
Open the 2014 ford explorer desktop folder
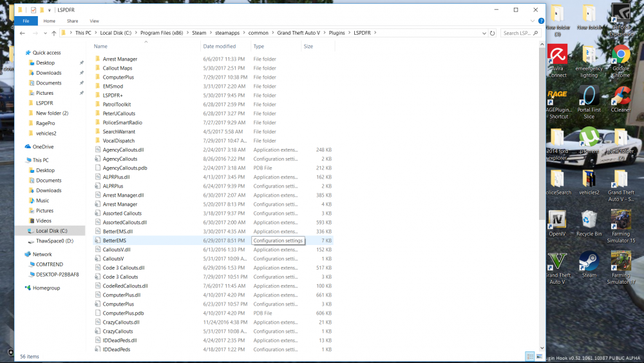pos(557,144)
